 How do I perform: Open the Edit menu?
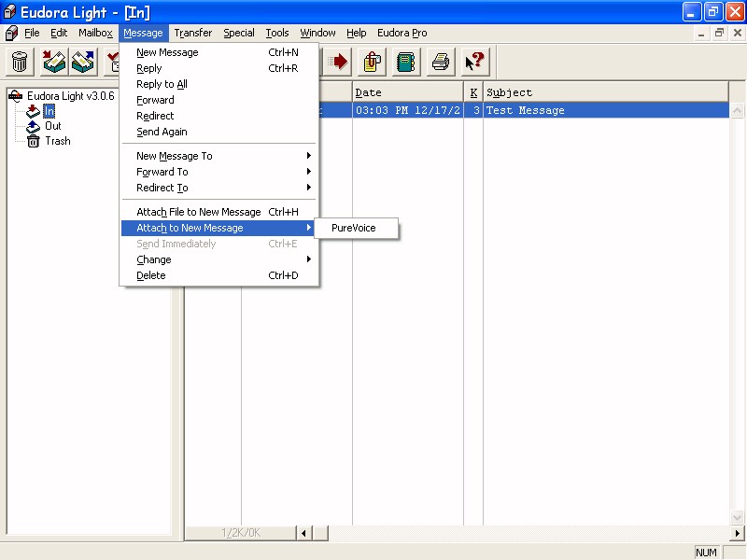(x=59, y=33)
